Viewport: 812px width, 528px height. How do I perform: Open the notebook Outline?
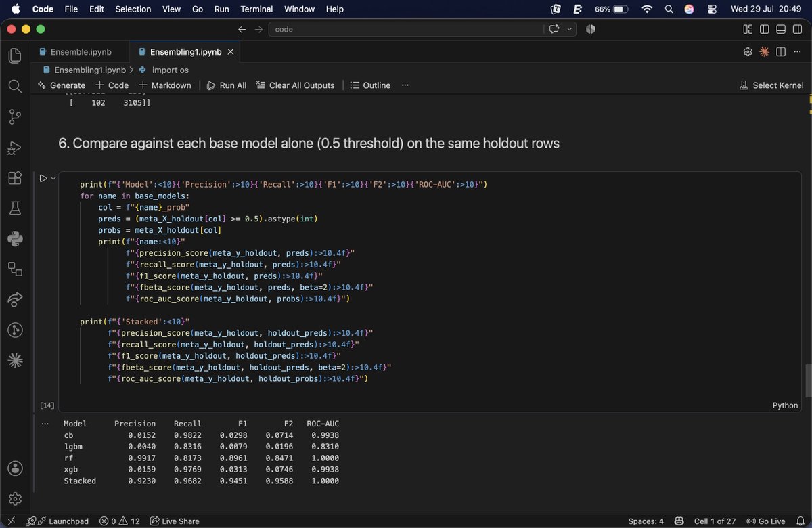[x=370, y=85]
